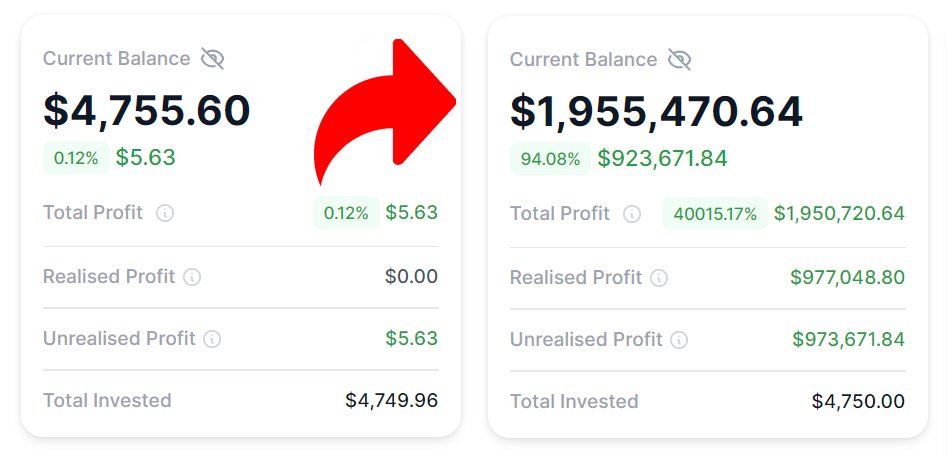
Task: Click the $973,671.84 unrealised profit value
Action: [x=849, y=339]
